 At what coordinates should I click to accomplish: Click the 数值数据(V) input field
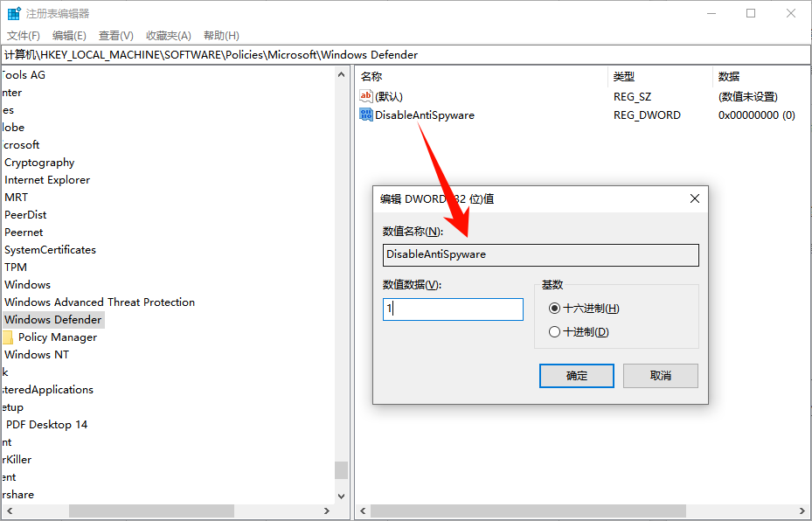tap(453, 309)
